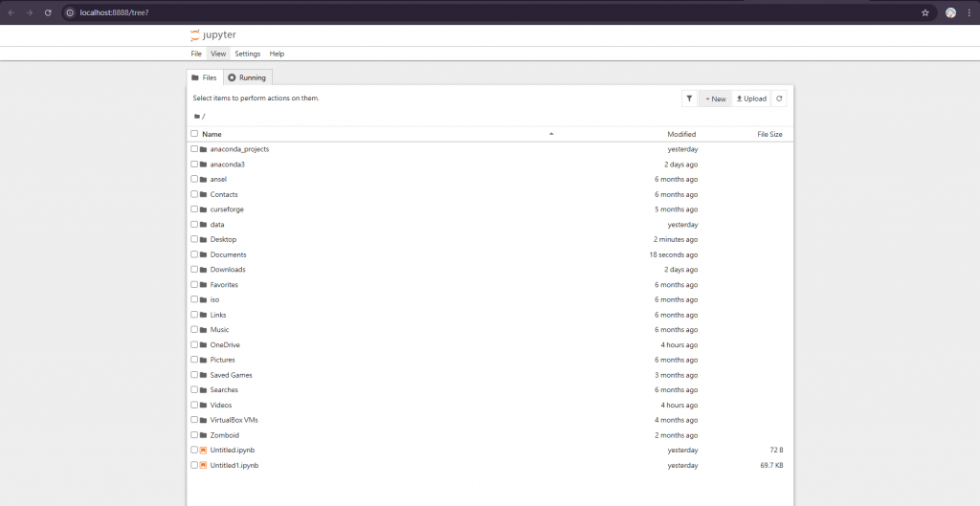
Task: Click '2 months ago' modified time
Action: coord(677,435)
